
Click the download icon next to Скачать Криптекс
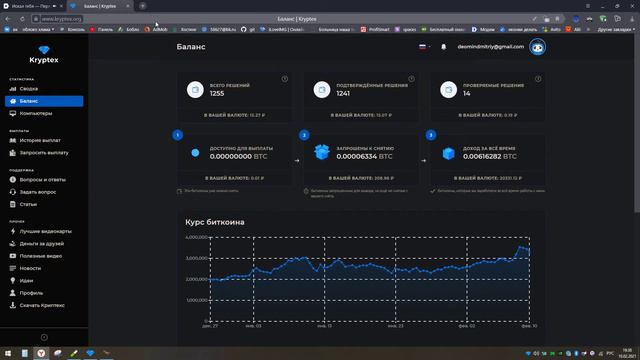click(x=13, y=305)
